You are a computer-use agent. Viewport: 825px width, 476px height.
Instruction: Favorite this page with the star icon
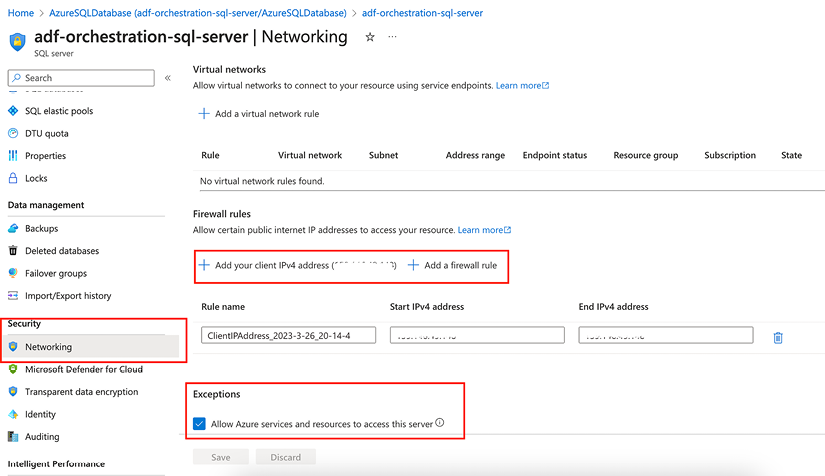click(370, 37)
